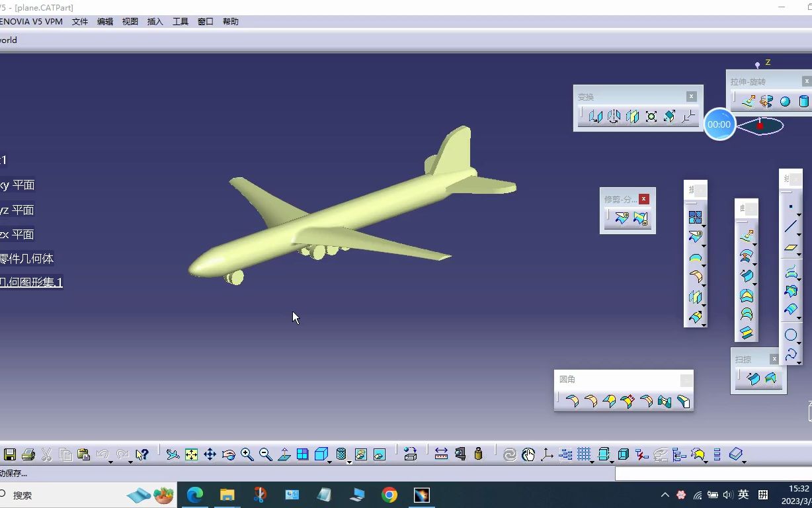Toggle the grid display icon in bottom toolbar

tap(584, 454)
